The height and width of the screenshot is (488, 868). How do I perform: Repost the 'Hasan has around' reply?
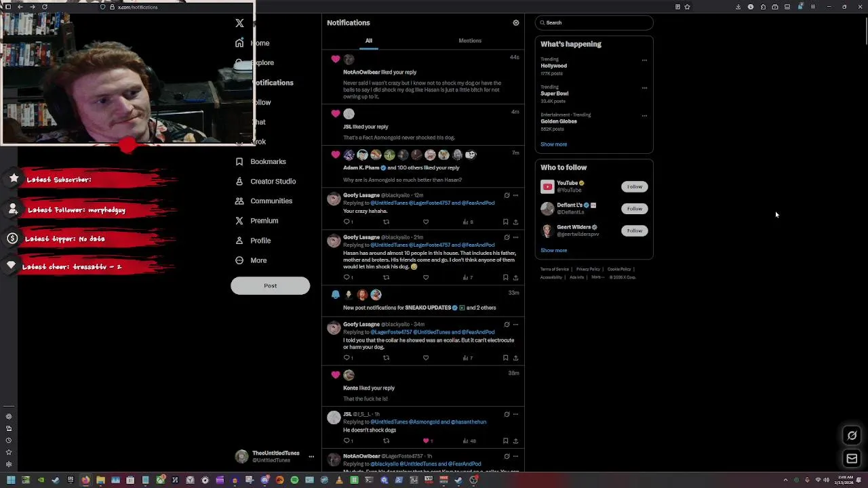pos(386,277)
